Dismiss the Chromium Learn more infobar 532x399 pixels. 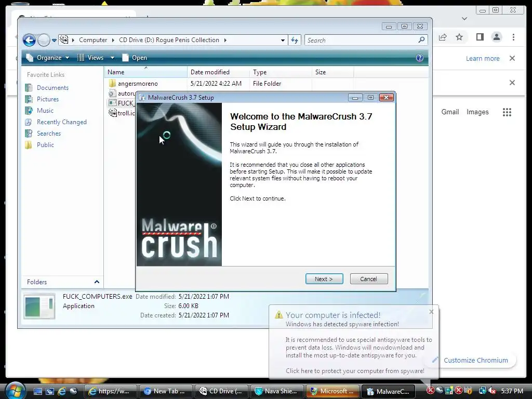point(512,58)
